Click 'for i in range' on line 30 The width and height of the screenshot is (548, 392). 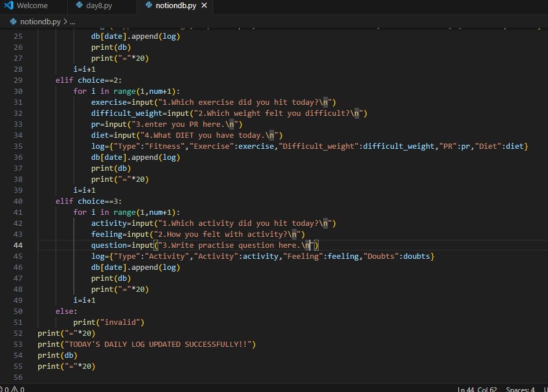click(x=104, y=91)
